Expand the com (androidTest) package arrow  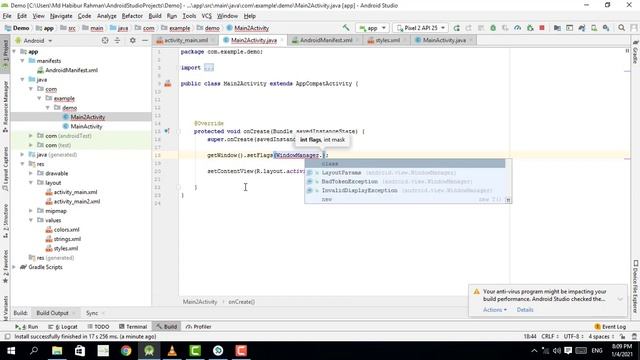31,136
